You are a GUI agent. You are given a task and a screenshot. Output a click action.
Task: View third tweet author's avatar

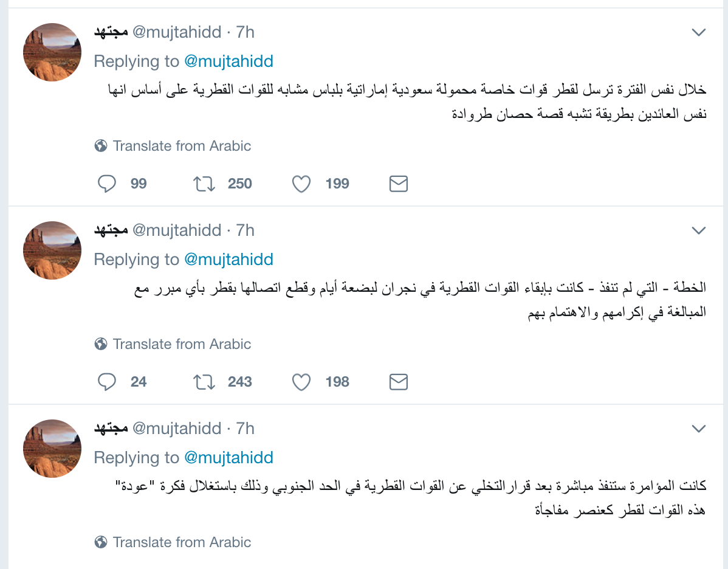[x=52, y=449]
